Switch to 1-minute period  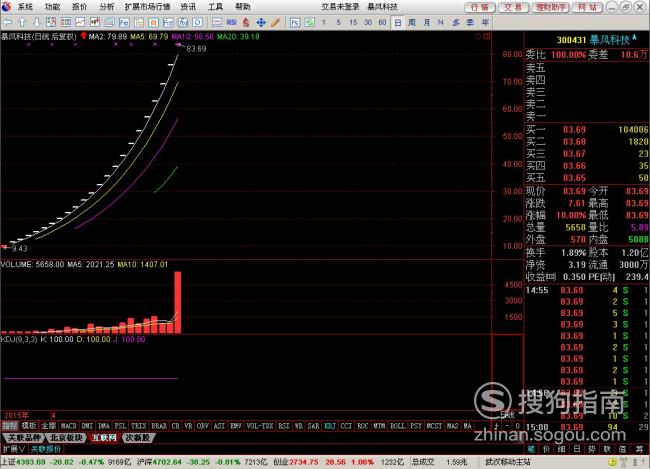pyautogui.click(x=324, y=22)
